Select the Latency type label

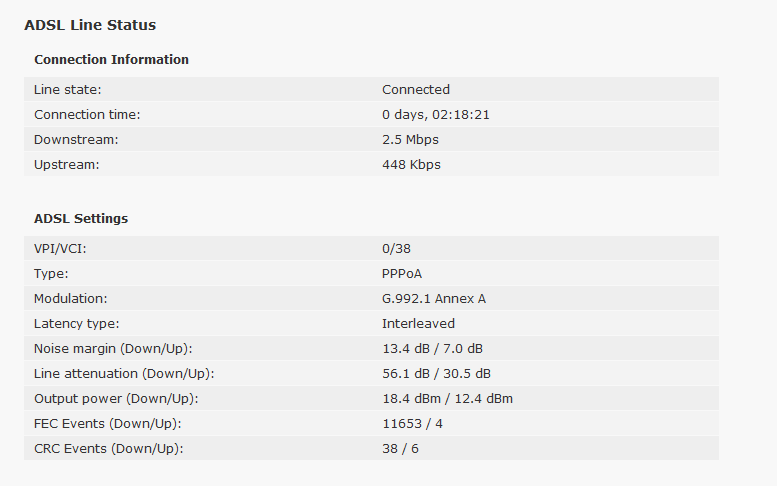pyautogui.click(x=76, y=324)
